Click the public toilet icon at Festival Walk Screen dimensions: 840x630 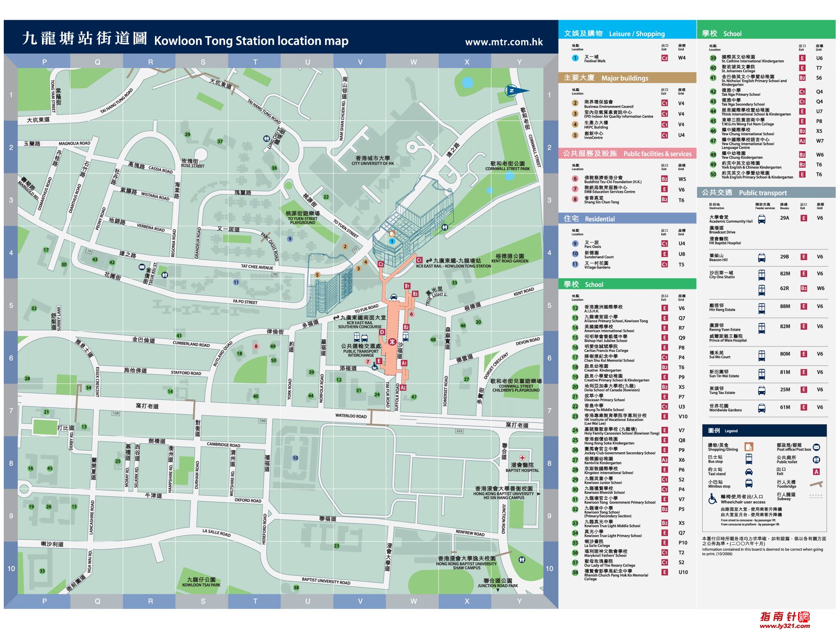coord(445,227)
